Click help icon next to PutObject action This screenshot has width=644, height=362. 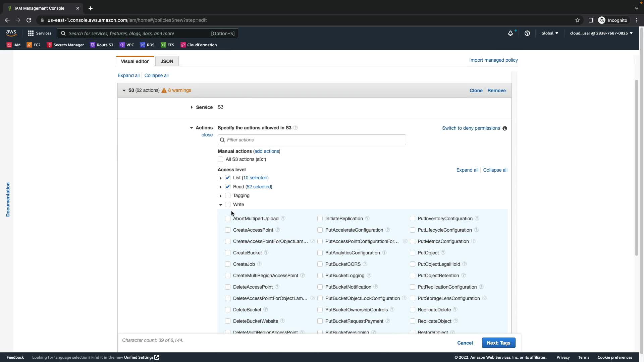coord(443,253)
